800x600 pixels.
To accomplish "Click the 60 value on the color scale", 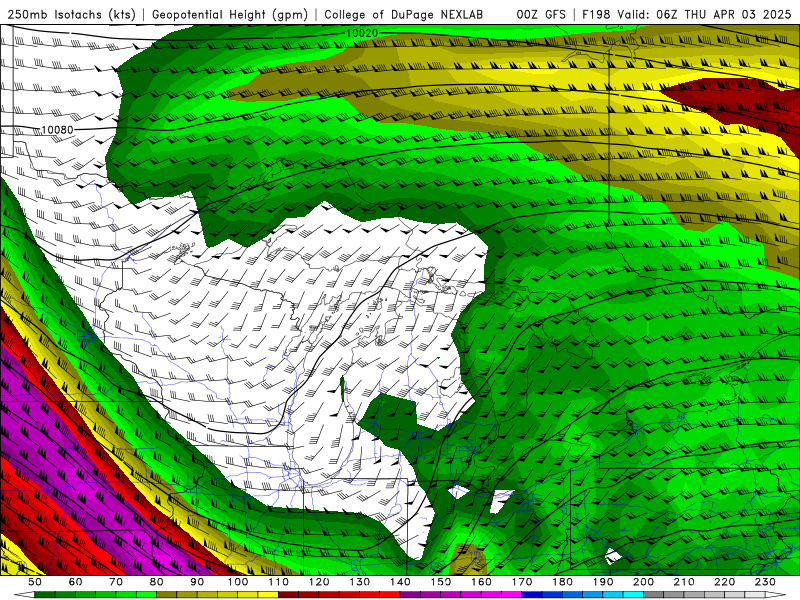I will pos(75,582).
